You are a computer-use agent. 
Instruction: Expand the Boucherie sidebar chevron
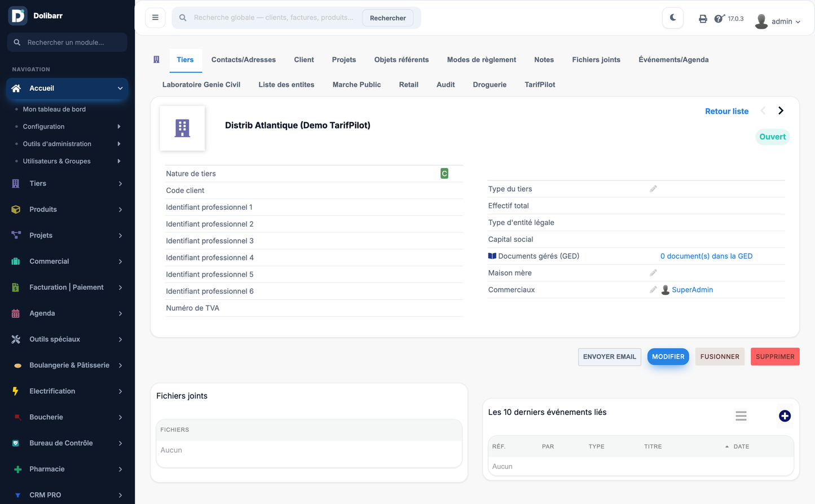click(x=120, y=417)
